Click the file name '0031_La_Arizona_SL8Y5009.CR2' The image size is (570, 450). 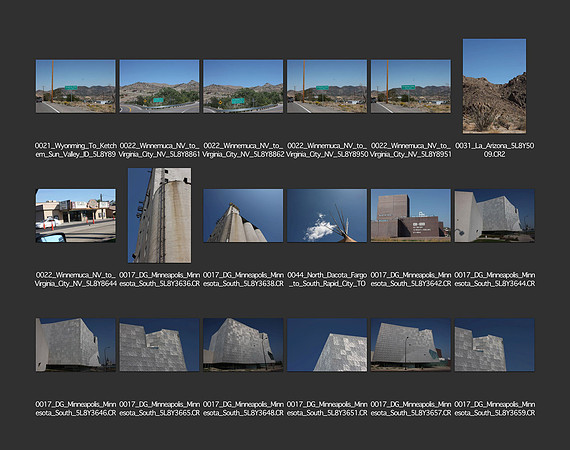494,150
